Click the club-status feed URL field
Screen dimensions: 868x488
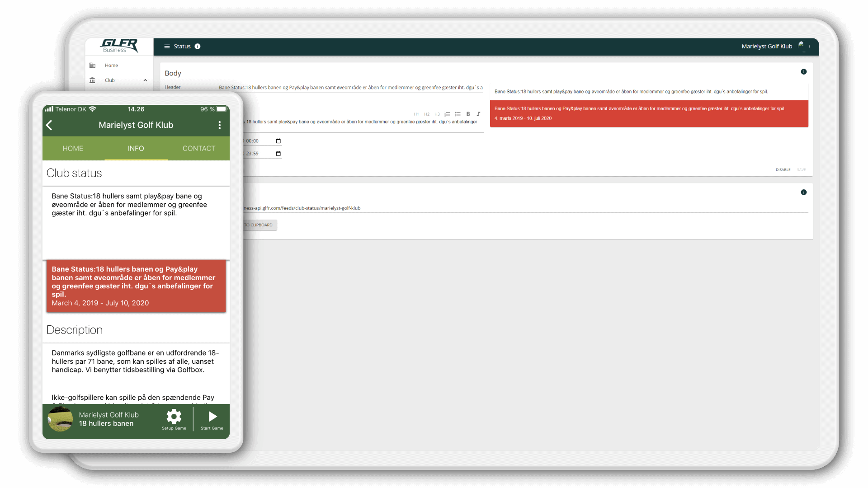[526, 208]
